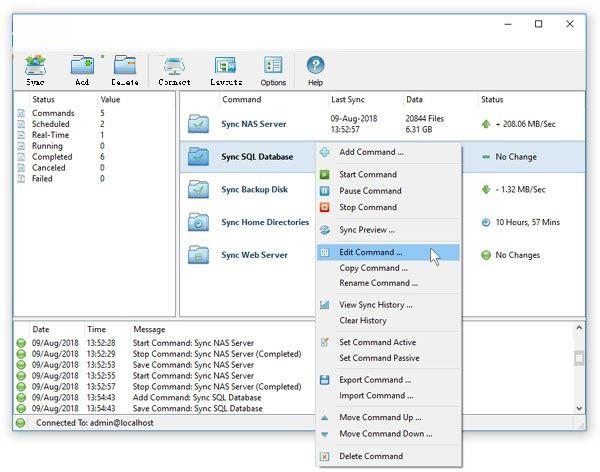Click the Sync Home Directories clock icon
The image size is (600, 472).
click(x=199, y=222)
